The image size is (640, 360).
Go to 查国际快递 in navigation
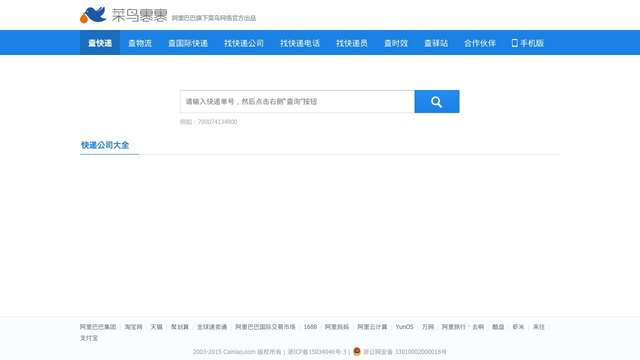(x=188, y=43)
